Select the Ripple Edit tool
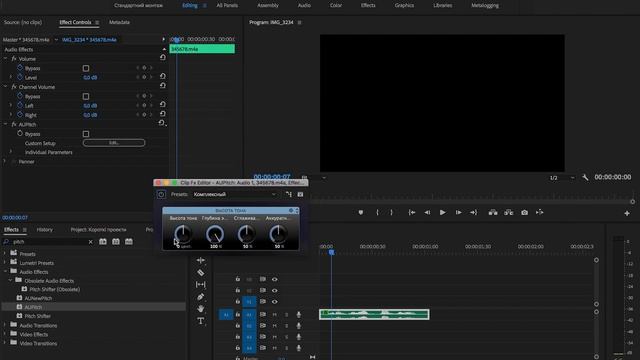This screenshot has width=640, height=360. pyautogui.click(x=200, y=260)
